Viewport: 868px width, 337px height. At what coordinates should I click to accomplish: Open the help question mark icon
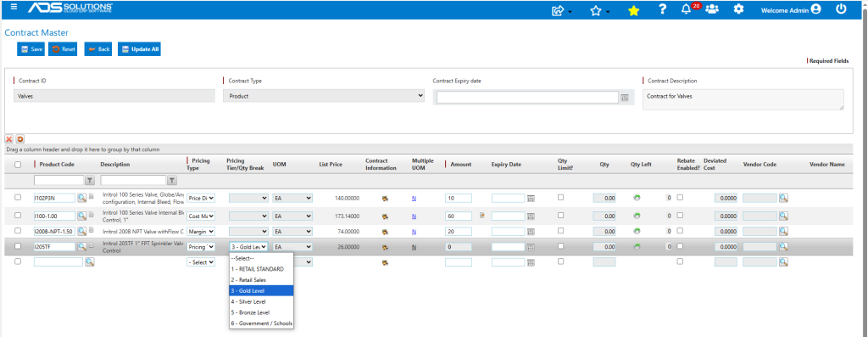click(662, 9)
